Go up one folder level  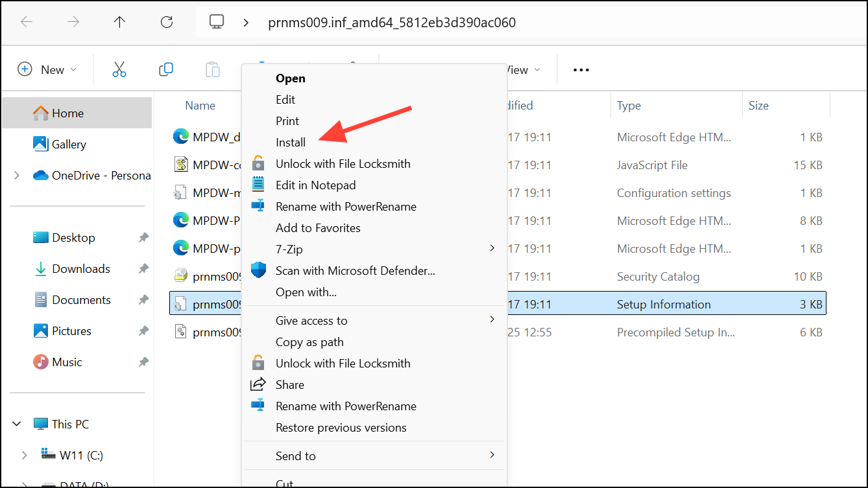click(119, 22)
